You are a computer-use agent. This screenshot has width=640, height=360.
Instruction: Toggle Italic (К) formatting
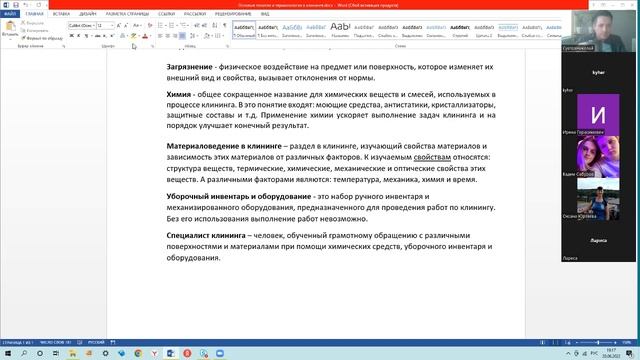(78, 36)
